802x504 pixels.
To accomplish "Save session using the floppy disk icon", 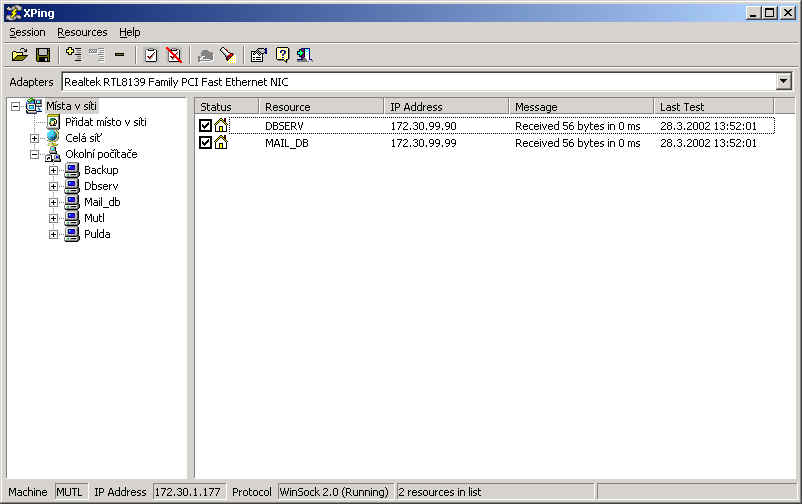I will point(43,55).
